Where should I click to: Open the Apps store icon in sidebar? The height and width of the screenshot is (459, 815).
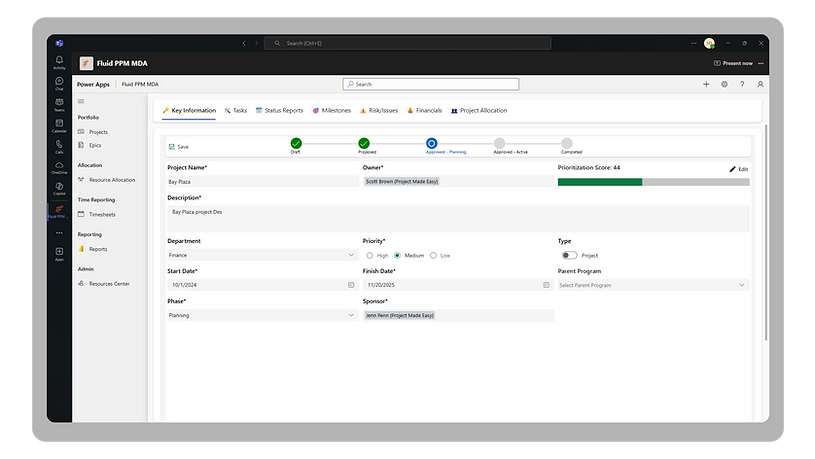(59, 252)
